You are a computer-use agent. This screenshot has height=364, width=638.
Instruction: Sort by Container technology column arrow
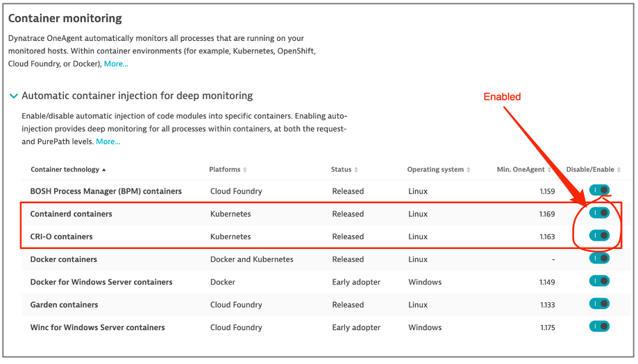pyautogui.click(x=104, y=170)
